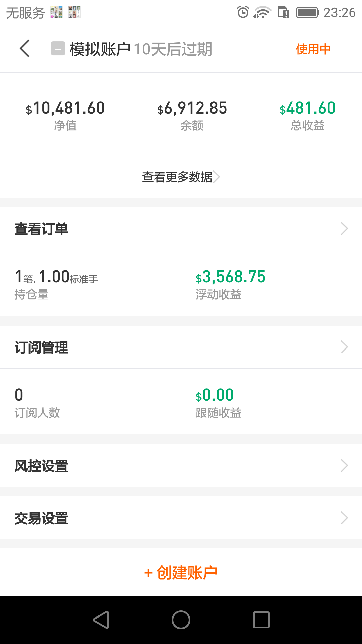Tap the back arrow in header
The width and height of the screenshot is (362, 644).
[25, 49]
